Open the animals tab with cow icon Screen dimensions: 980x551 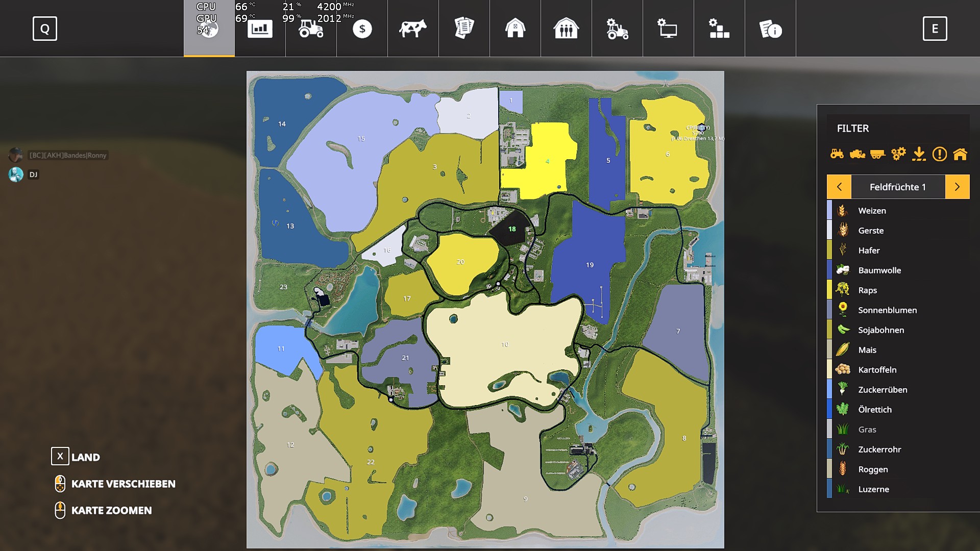coord(413,29)
